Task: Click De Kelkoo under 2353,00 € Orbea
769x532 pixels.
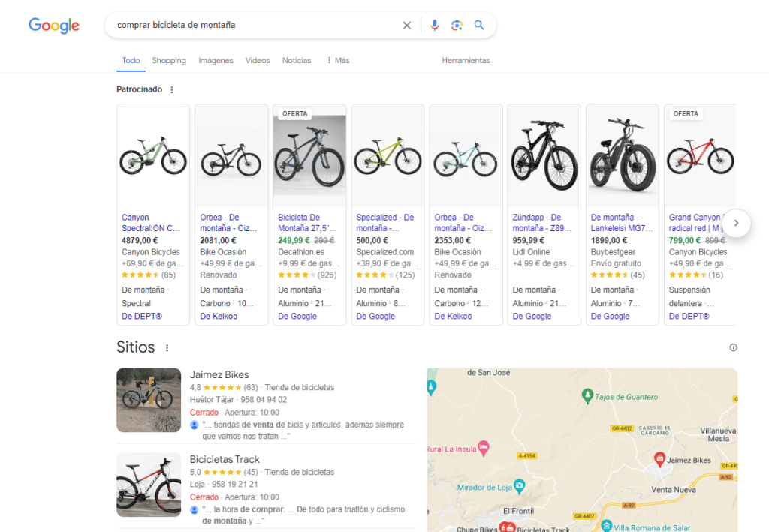Action: pyautogui.click(x=453, y=317)
